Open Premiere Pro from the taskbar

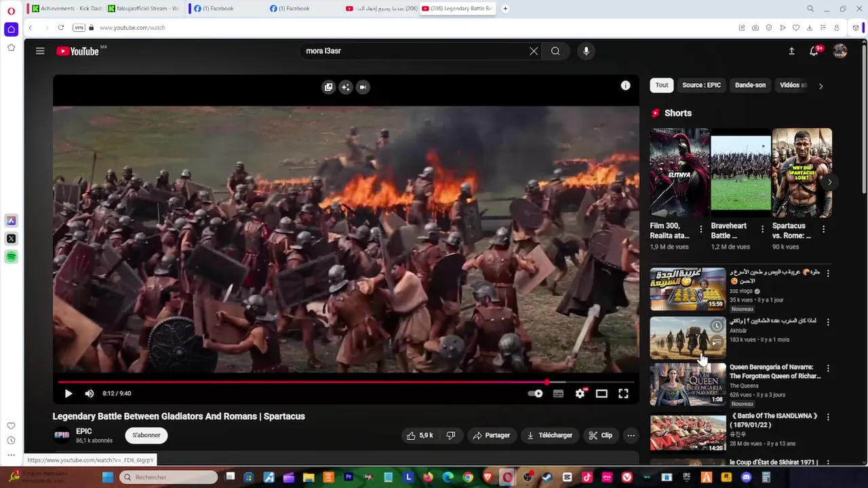click(x=349, y=477)
